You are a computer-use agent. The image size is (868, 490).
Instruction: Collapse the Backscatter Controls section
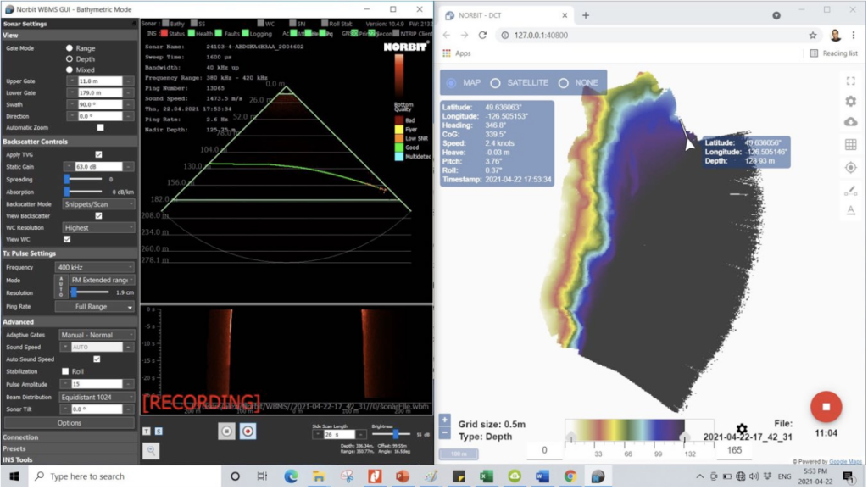pyautogui.click(x=70, y=142)
